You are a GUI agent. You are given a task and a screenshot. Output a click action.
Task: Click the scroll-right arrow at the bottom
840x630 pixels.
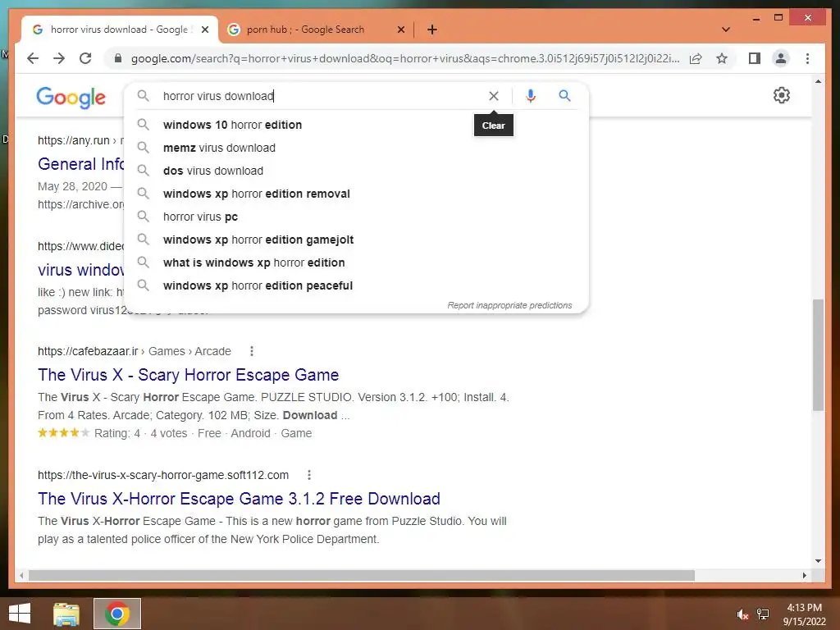805,575
